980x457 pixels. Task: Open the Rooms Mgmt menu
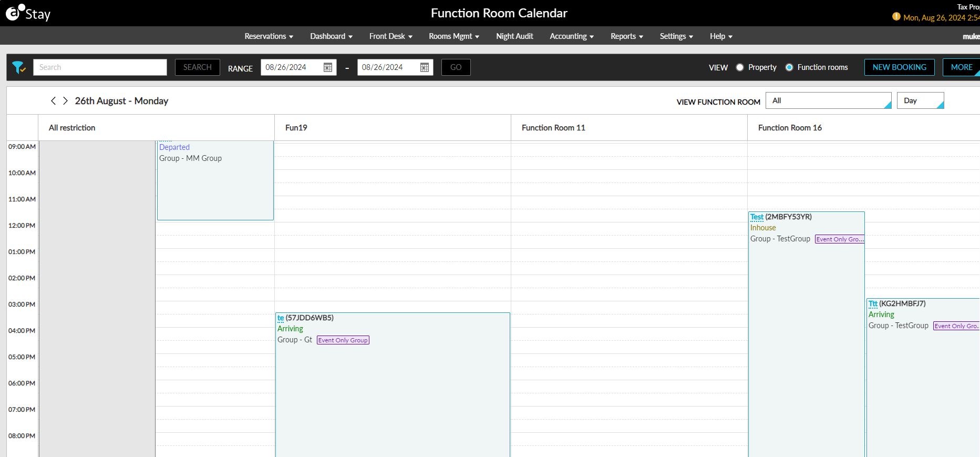coord(454,36)
